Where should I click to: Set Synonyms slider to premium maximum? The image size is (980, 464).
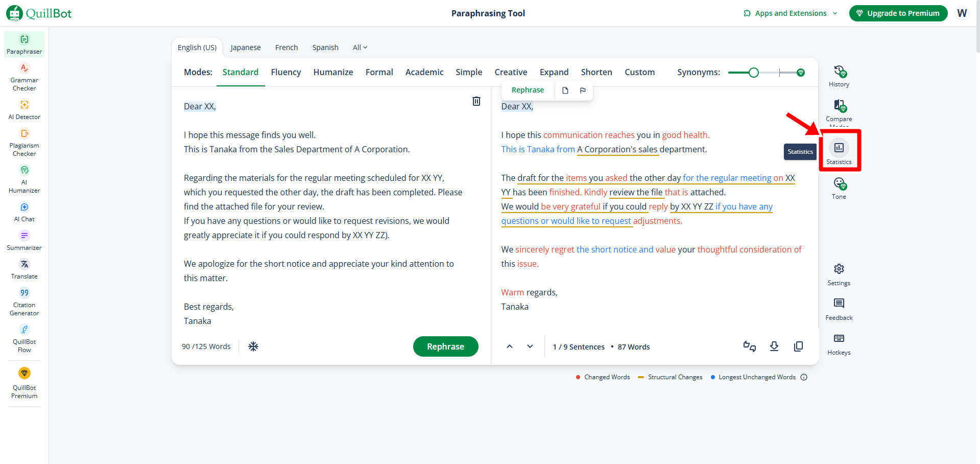801,73
